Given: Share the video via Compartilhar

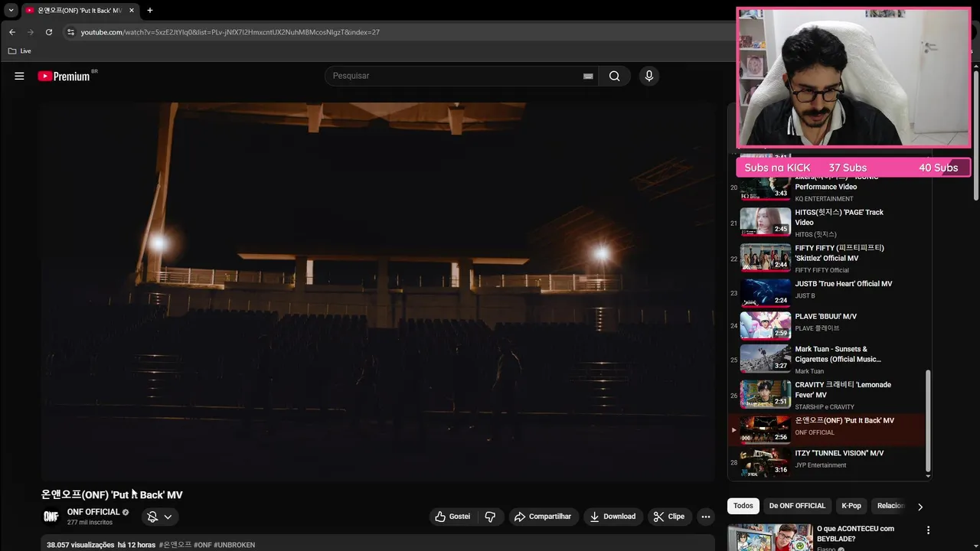Looking at the screenshot, I should (543, 517).
